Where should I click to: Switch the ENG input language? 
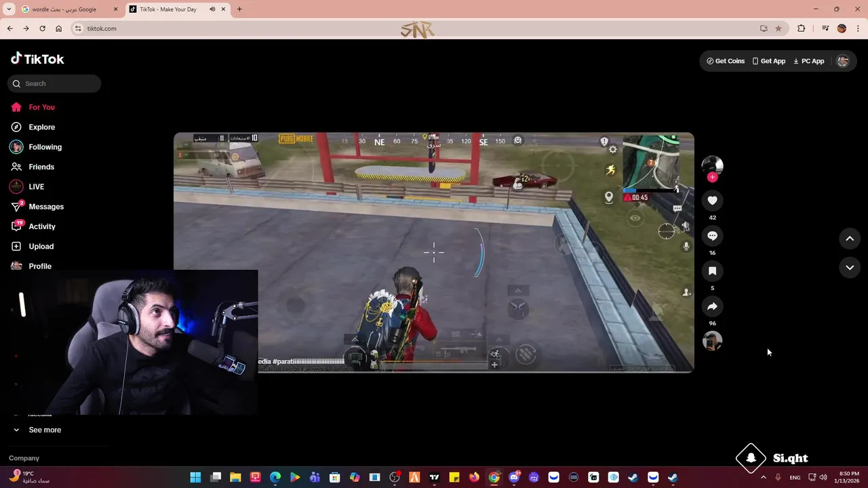795,477
